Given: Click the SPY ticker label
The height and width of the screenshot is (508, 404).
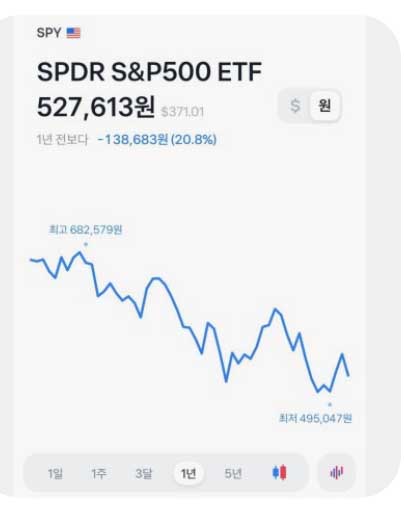Looking at the screenshot, I should (x=49, y=33).
